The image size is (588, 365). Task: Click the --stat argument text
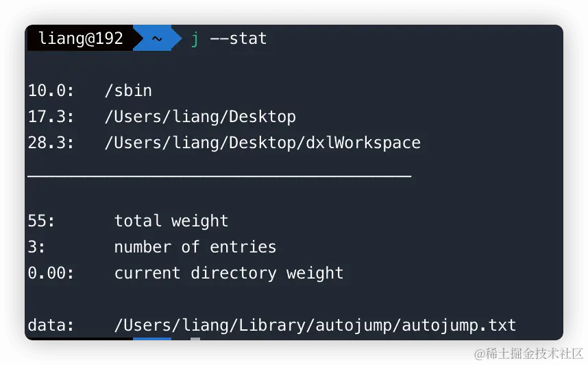(x=238, y=38)
